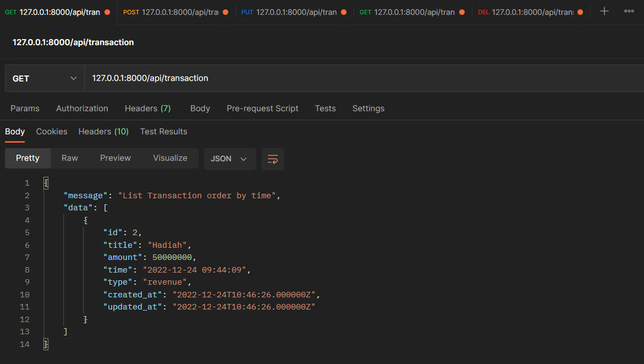Click the "List Transaction order by time" value

tap(197, 196)
